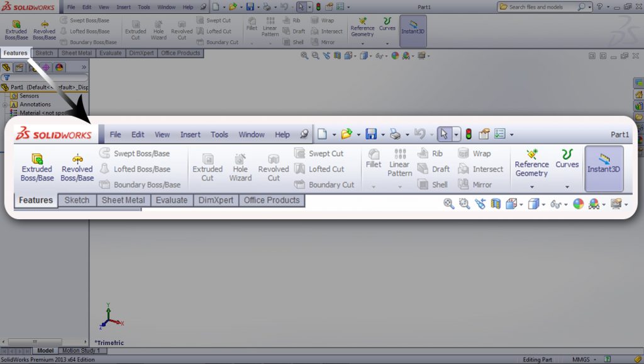Screen dimensions: 644x364
Task: Click Zoom to Fit in small view toolbar
Action: pos(304,55)
